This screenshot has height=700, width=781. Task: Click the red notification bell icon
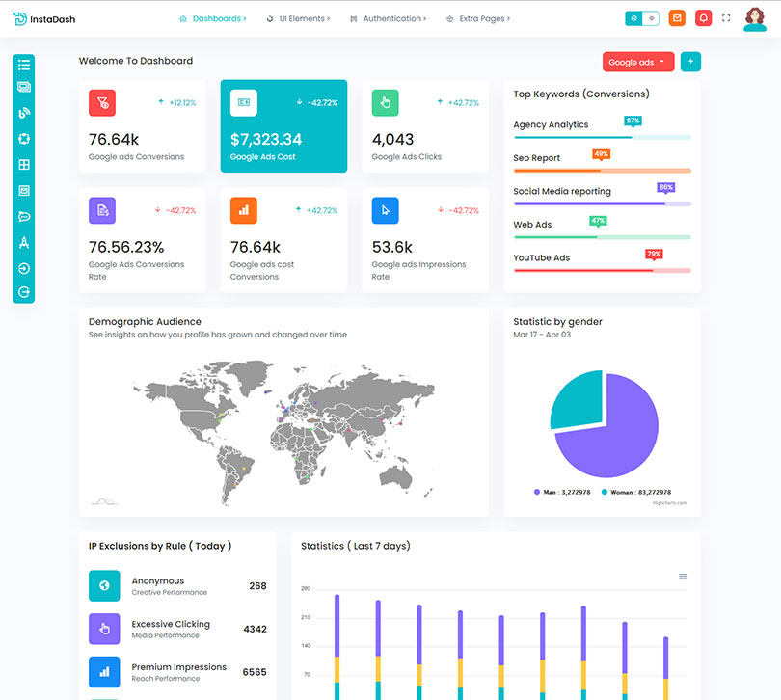point(703,18)
